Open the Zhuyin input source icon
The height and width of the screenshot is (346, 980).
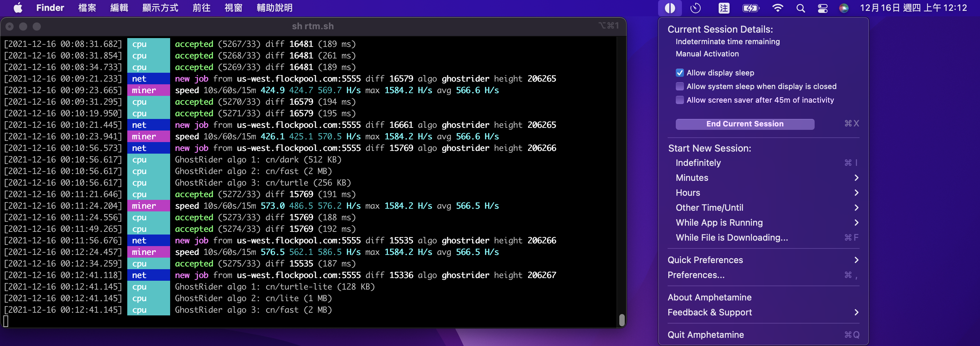[x=723, y=8]
